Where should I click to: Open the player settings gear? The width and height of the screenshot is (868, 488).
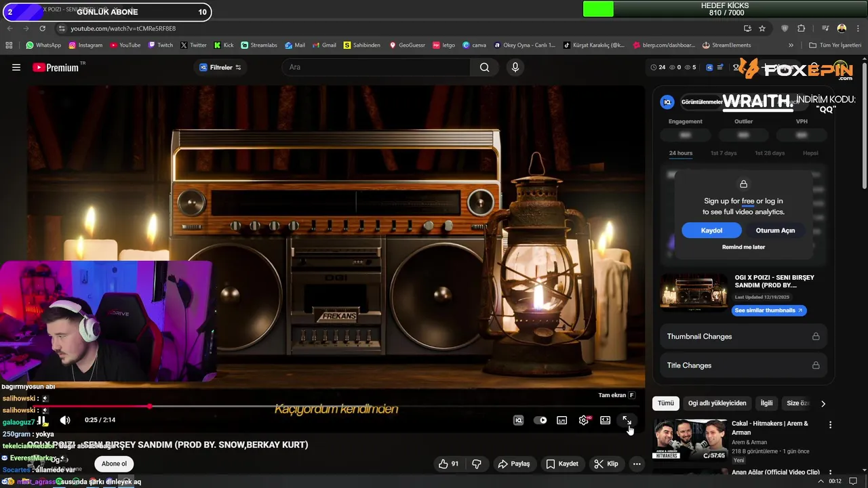584,420
